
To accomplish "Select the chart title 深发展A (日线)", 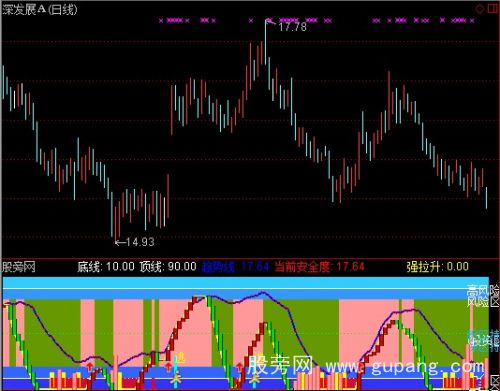I will (x=40, y=9).
